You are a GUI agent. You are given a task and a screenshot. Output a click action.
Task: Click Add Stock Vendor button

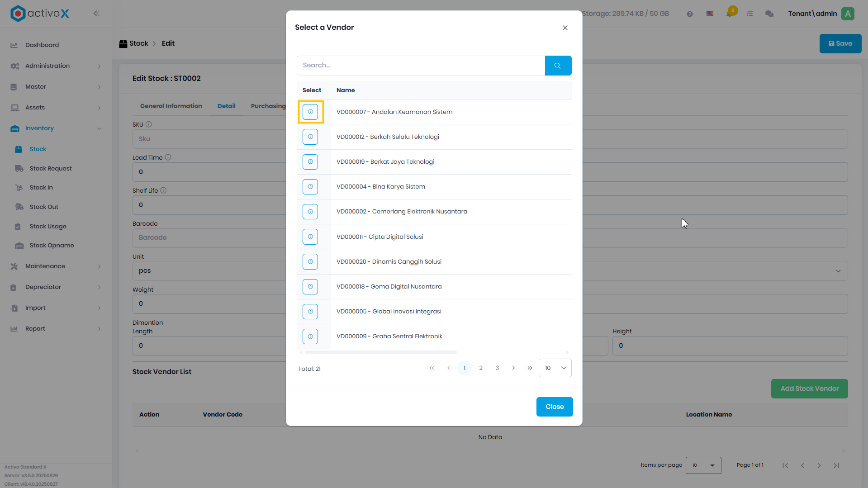(x=810, y=389)
